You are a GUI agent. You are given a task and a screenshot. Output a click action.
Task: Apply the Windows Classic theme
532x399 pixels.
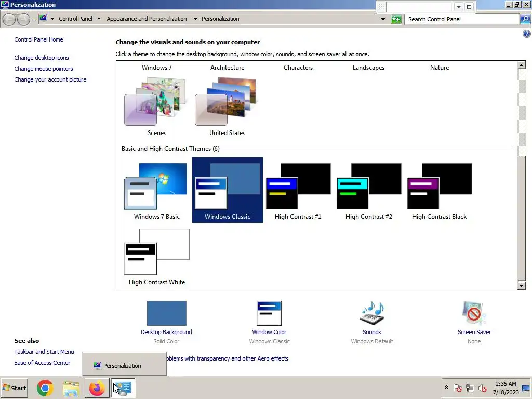pos(228,190)
